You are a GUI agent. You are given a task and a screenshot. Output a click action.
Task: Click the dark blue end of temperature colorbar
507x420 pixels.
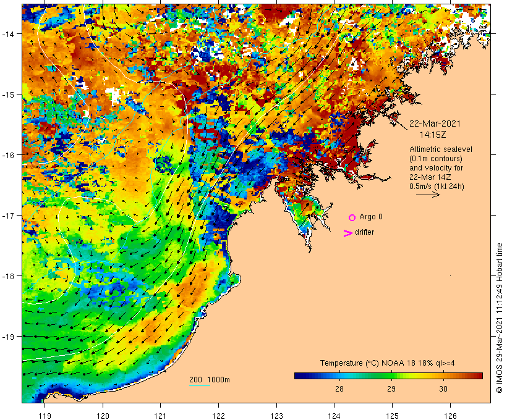click(x=297, y=376)
